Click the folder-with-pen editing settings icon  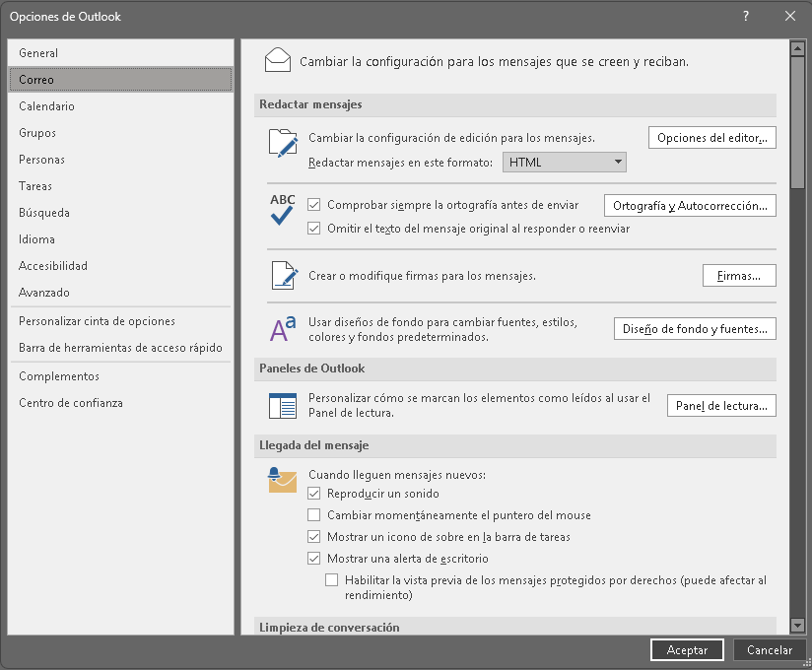283,143
